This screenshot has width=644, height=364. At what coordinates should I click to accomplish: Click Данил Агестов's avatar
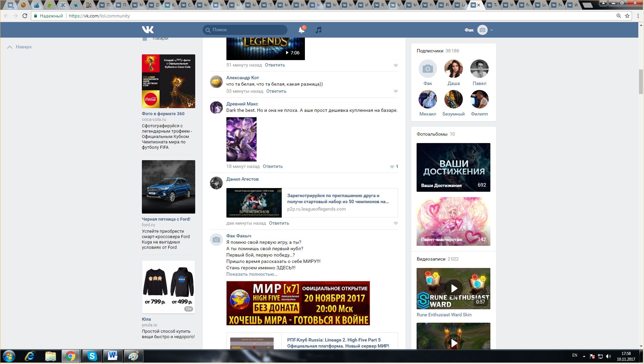pyautogui.click(x=216, y=183)
